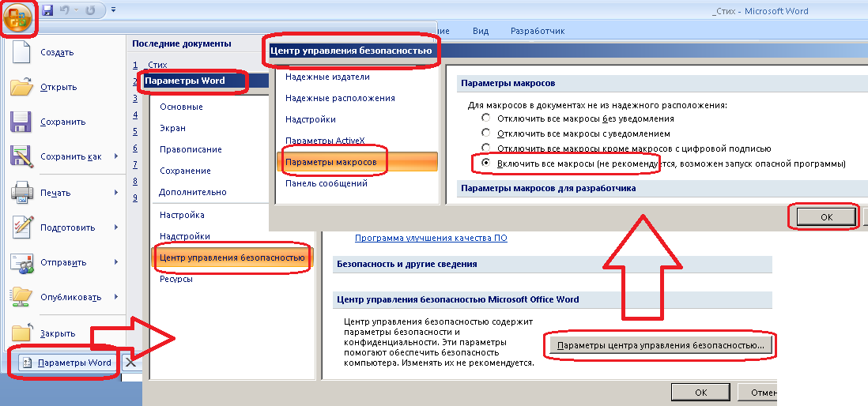
Task: Choose Создать menu entry
Action: (57, 53)
